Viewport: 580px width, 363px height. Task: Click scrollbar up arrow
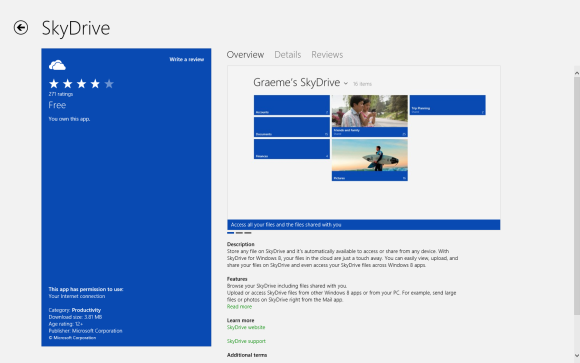(x=577, y=73)
